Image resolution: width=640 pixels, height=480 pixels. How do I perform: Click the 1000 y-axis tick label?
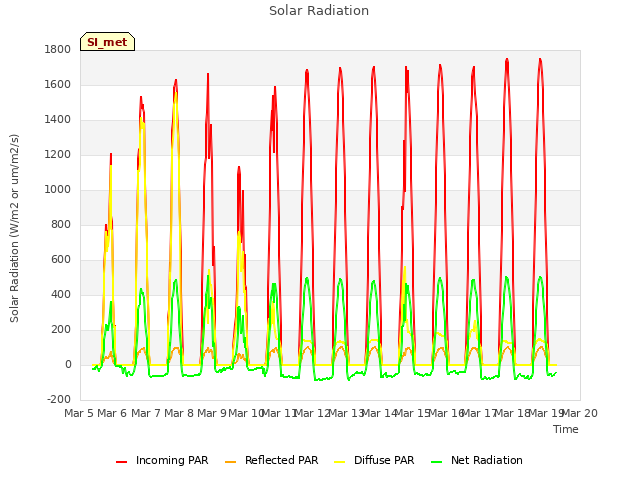(58, 189)
